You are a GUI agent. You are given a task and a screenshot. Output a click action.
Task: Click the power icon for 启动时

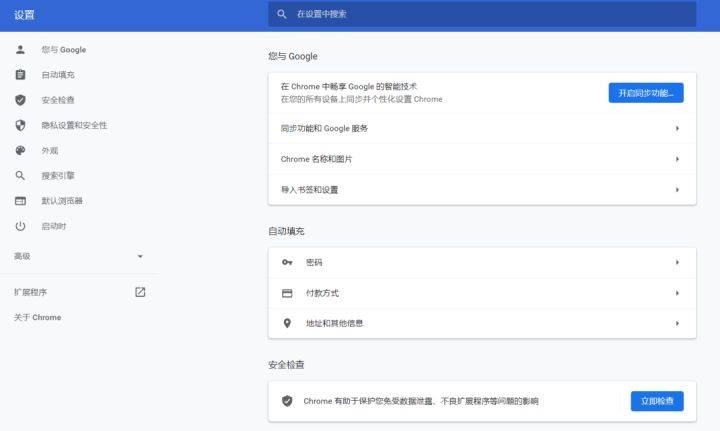click(x=20, y=226)
